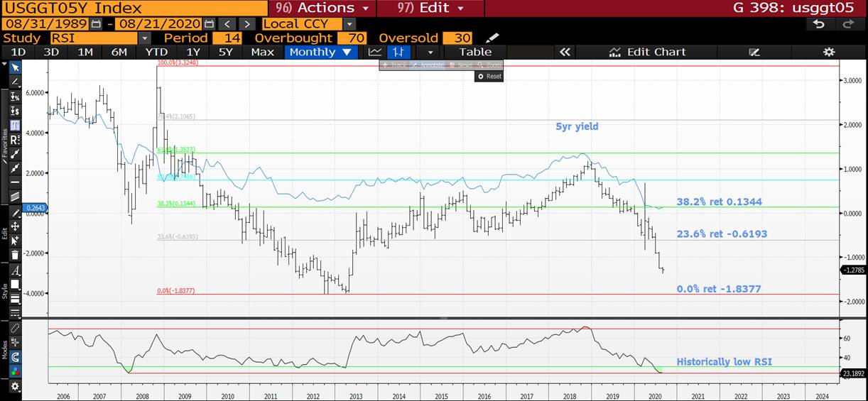Click the Table button

click(475, 52)
